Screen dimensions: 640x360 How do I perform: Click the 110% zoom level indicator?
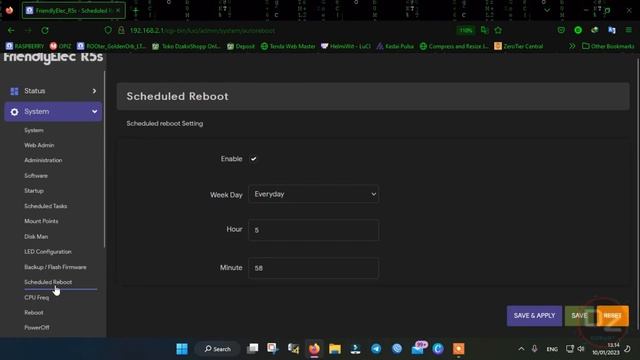click(x=465, y=30)
